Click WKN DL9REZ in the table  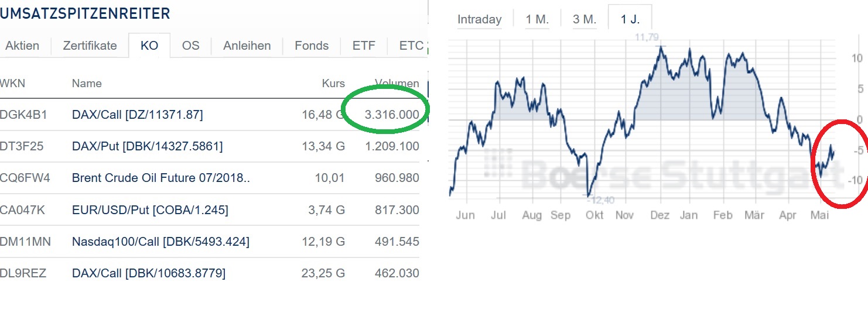[x=23, y=273]
